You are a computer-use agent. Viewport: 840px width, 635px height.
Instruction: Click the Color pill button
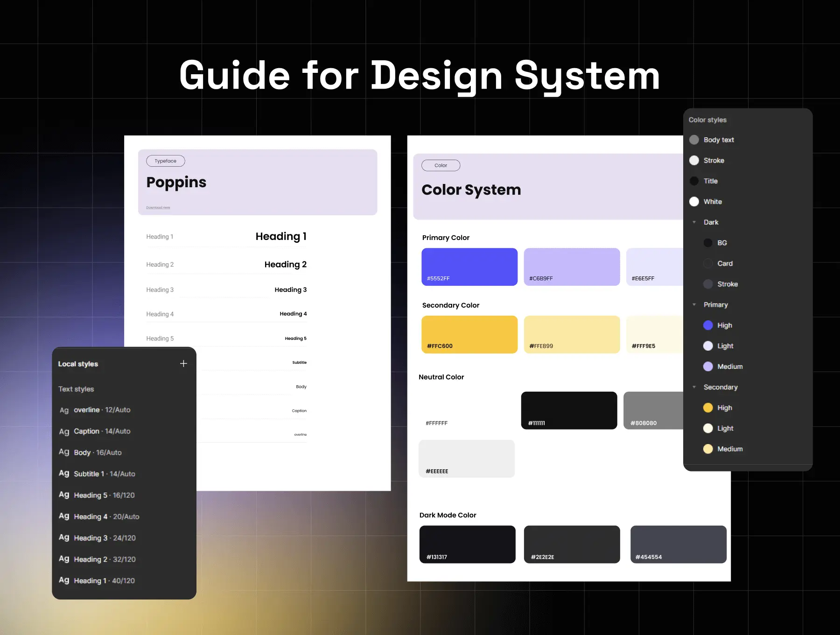click(441, 166)
